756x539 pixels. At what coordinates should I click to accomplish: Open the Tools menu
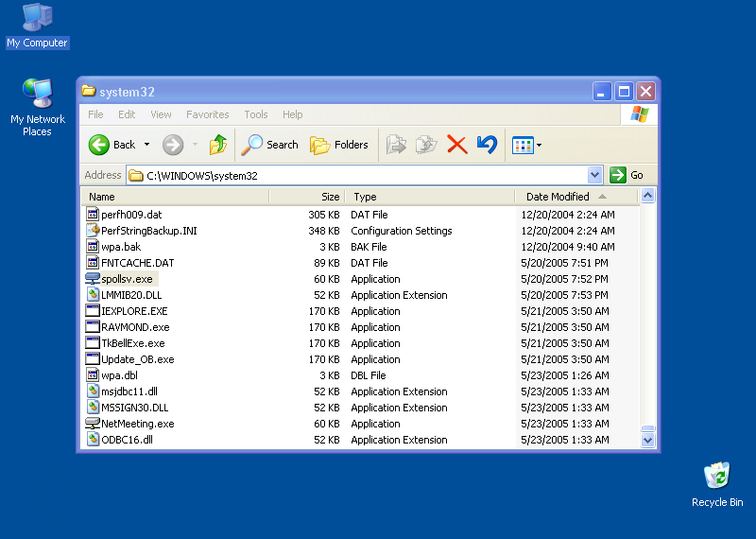255,114
